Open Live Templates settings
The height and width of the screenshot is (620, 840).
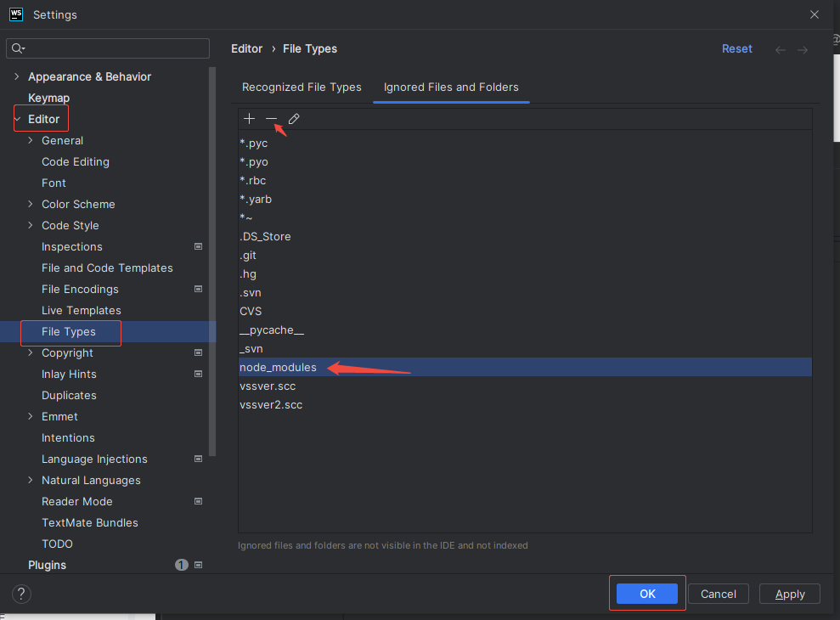(82, 310)
